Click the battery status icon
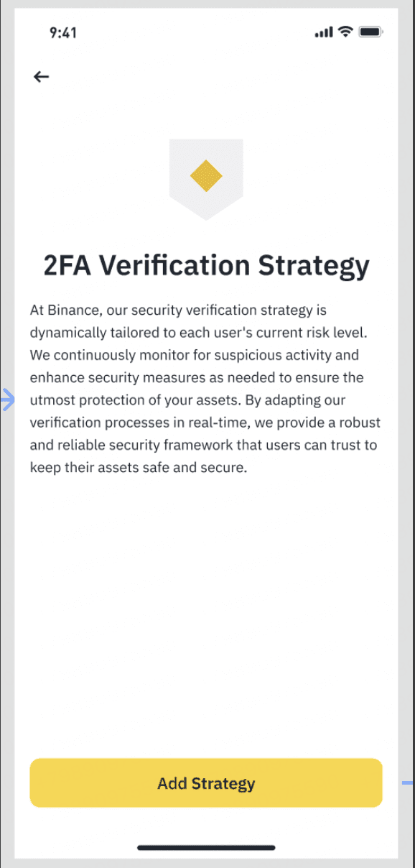Screen dimensions: 415x868 click(370, 32)
